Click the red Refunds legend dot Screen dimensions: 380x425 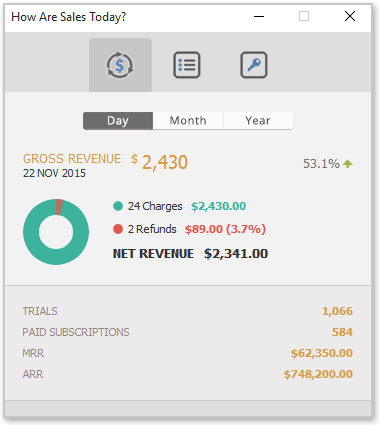[x=118, y=229]
